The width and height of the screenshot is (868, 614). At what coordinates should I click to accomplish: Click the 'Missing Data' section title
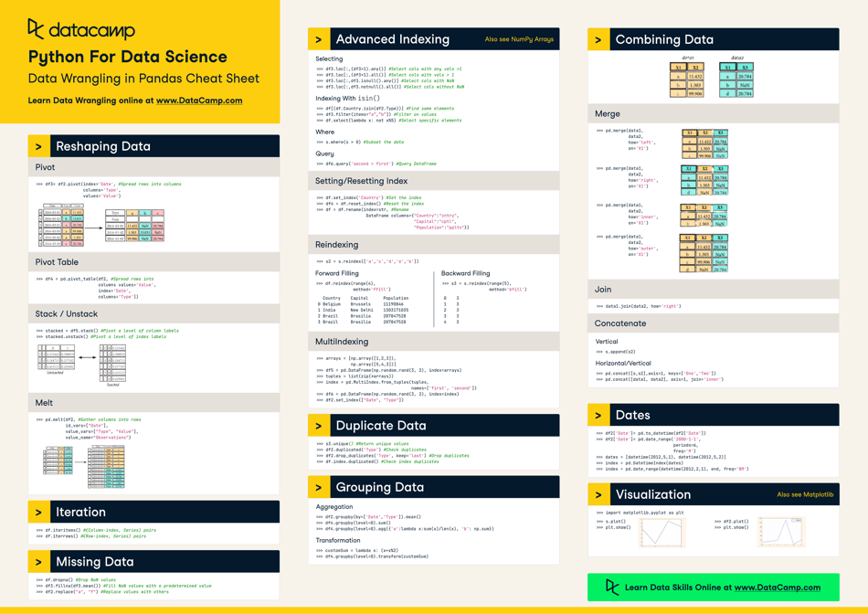point(95,562)
